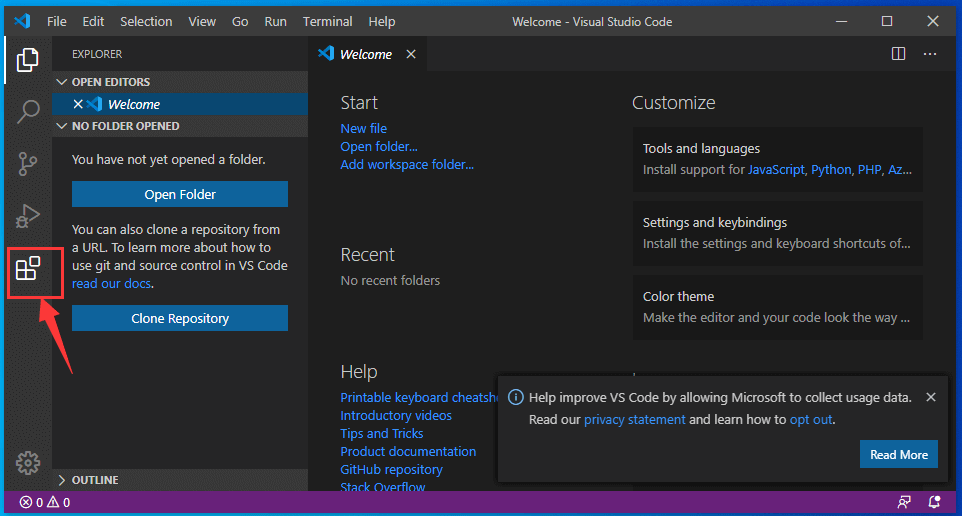The width and height of the screenshot is (962, 516).
Task: Open Tips and Tricks link
Action: 382,433
